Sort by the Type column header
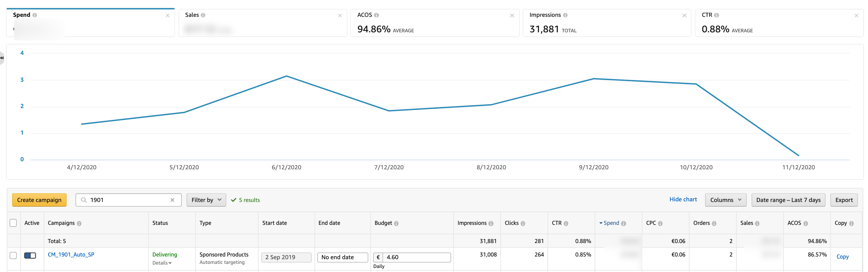Screen dimensions: 868x272 click(205, 223)
